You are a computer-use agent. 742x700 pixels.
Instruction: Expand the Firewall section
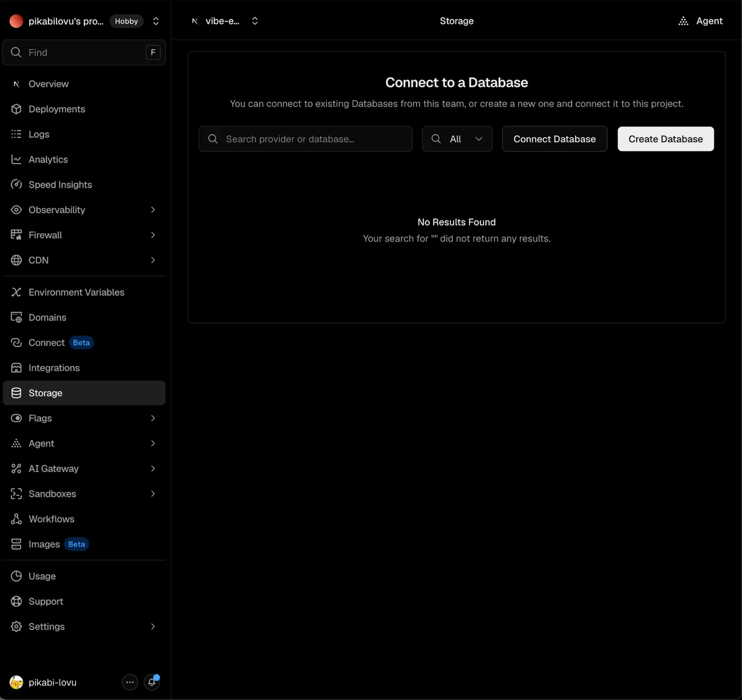(x=153, y=235)
